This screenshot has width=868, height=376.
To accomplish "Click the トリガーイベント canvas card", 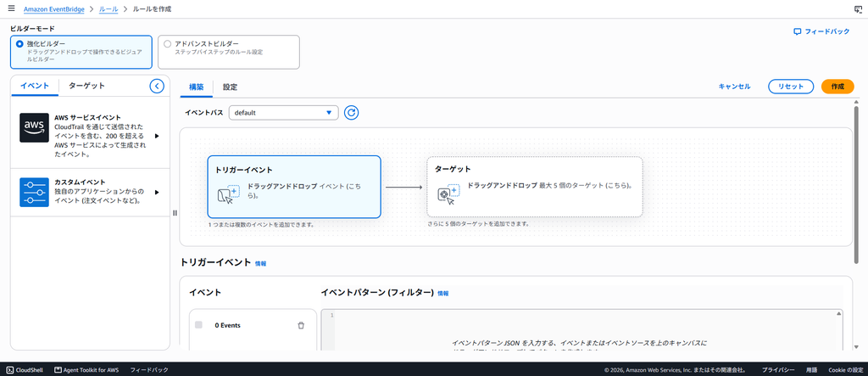I will click(x=294, y=187).
